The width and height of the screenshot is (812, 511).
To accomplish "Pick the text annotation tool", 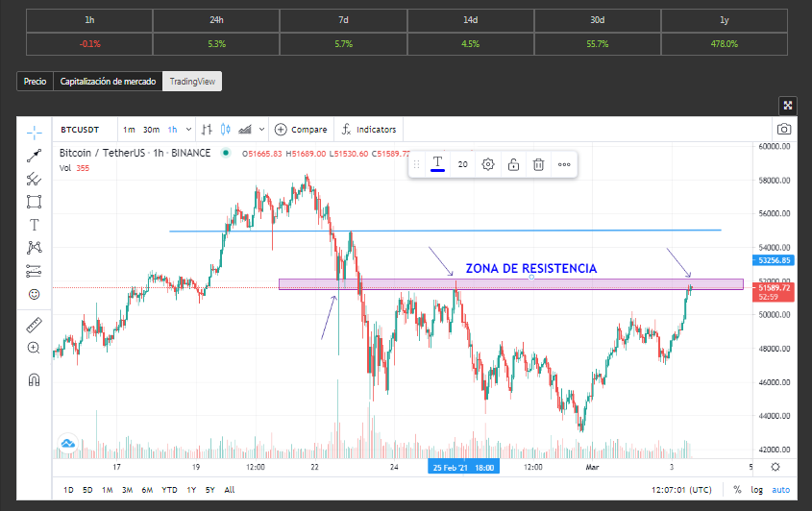I will coord(35,225).
